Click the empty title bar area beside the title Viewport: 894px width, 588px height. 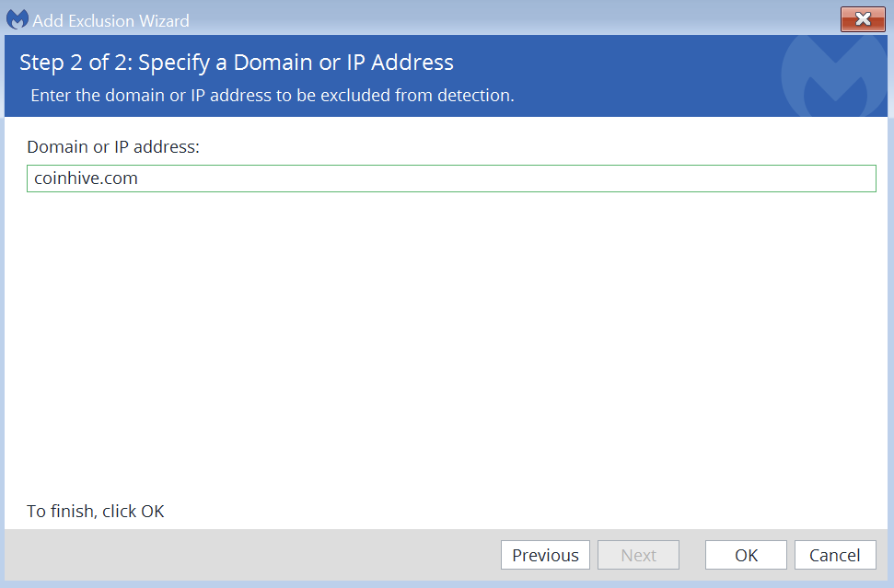513,19
